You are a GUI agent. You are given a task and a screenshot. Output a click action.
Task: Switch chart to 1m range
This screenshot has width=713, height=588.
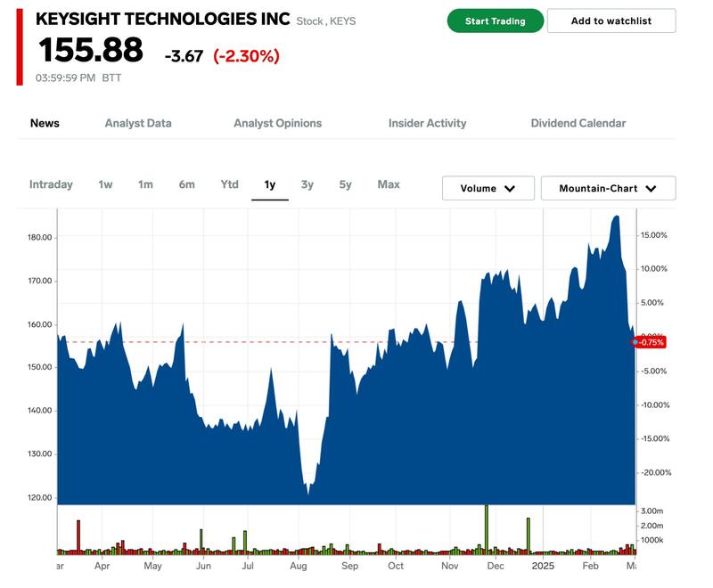[x=145, y=184]
